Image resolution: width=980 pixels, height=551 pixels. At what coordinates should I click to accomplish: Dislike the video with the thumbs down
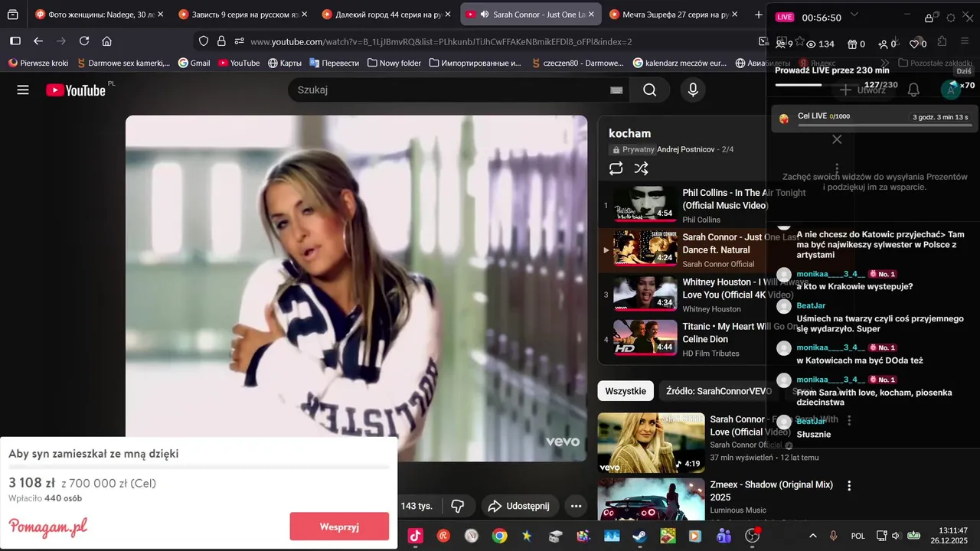[458, 506]
